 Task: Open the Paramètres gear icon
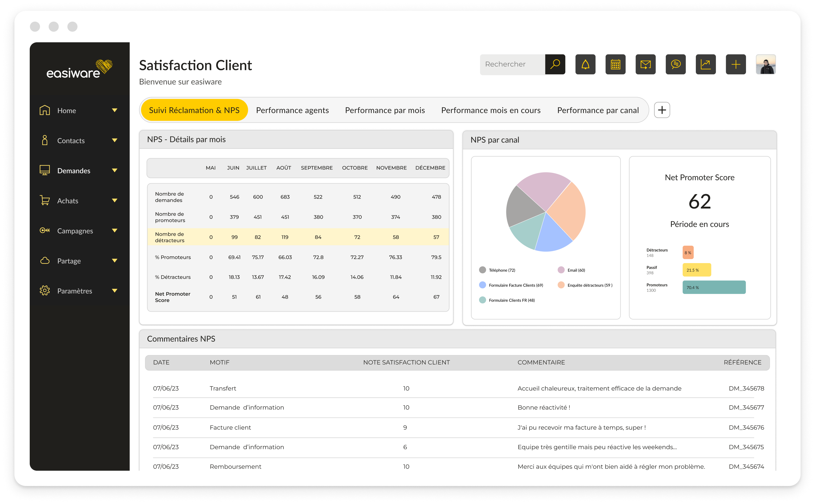(44, 291)
